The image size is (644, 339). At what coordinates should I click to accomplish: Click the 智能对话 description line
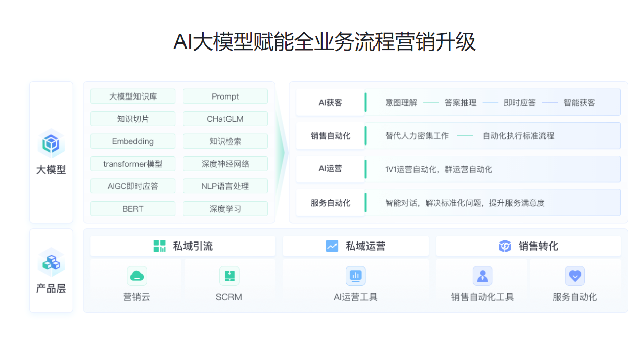(x=465, y=203)
